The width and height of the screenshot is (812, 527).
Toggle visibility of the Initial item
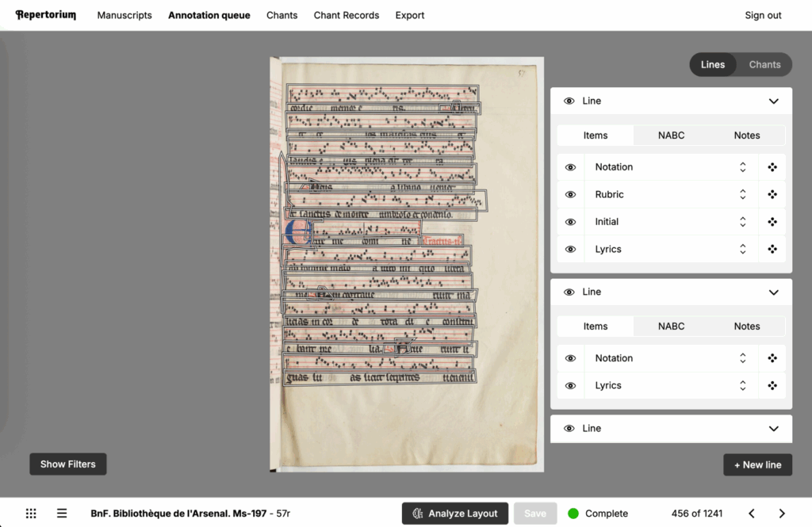coord(569,222)
